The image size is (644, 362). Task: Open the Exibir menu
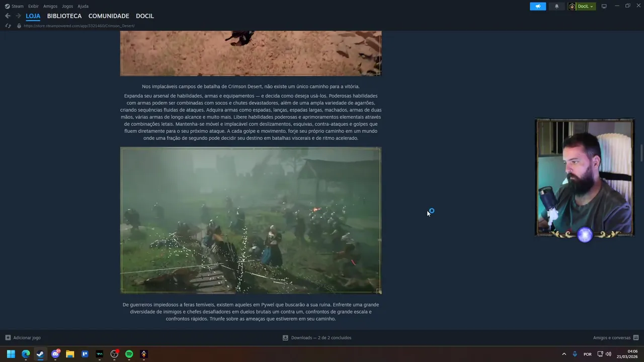click(x=33, y=6)
